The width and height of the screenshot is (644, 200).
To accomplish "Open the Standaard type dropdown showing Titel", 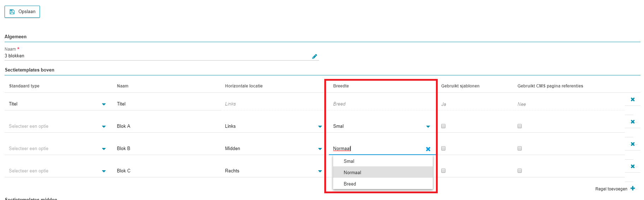I will [x=58, y=104].
